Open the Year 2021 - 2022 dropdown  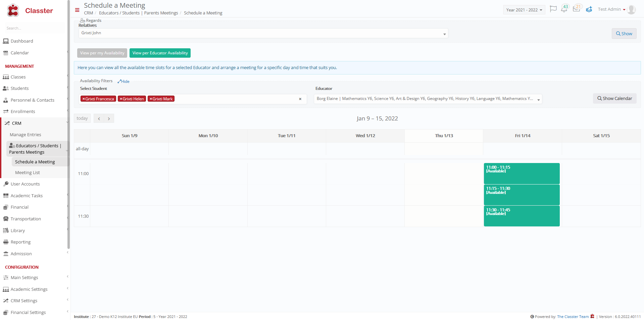coord(524,10)
